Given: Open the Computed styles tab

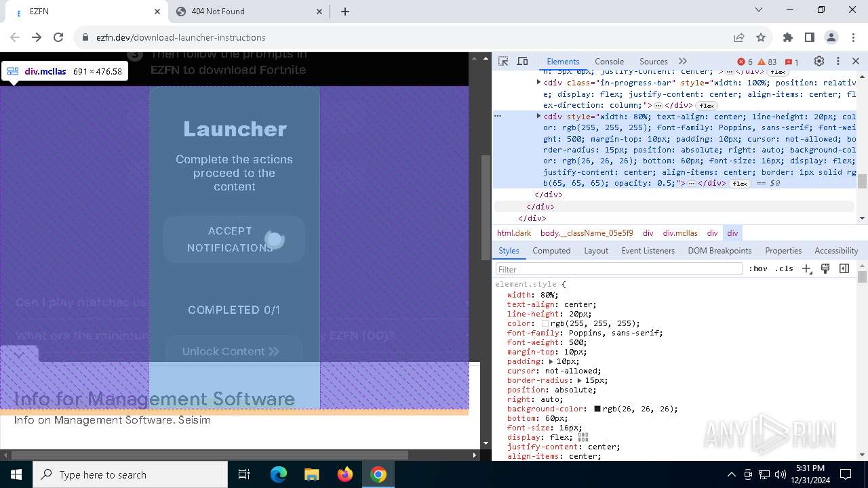Looking at the screenshot, I should 551,250.
